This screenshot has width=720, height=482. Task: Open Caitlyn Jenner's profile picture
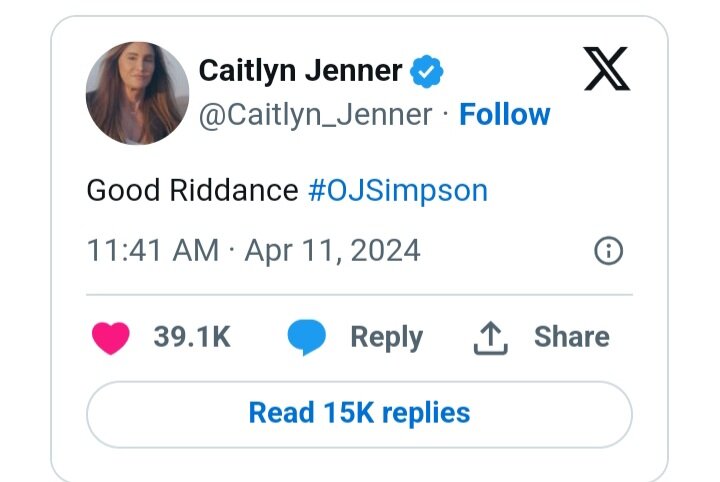pos(137,93)
